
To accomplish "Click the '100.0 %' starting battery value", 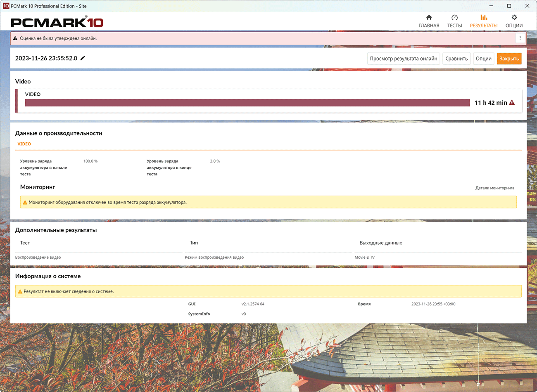I will pos(90,161).
